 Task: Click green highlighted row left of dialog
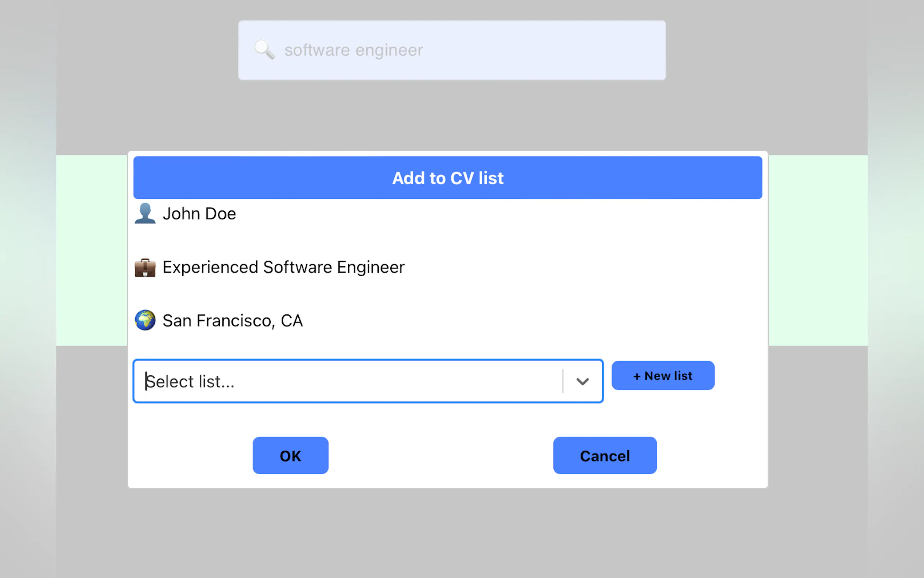tap(92, 250)
